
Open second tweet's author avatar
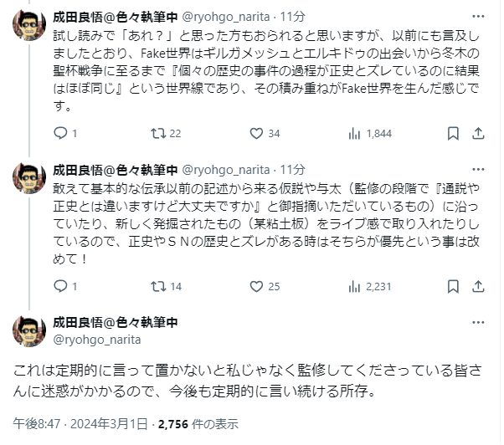coord(28,180)
